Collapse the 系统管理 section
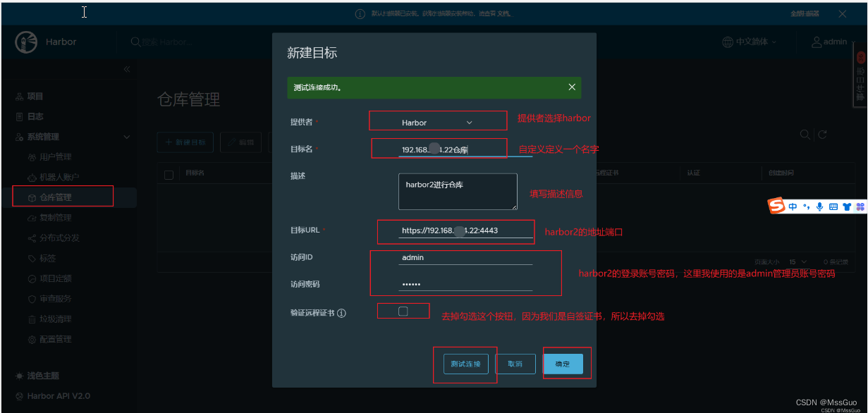868x413 pixels. pyautogui.click(x=126, y=137)
